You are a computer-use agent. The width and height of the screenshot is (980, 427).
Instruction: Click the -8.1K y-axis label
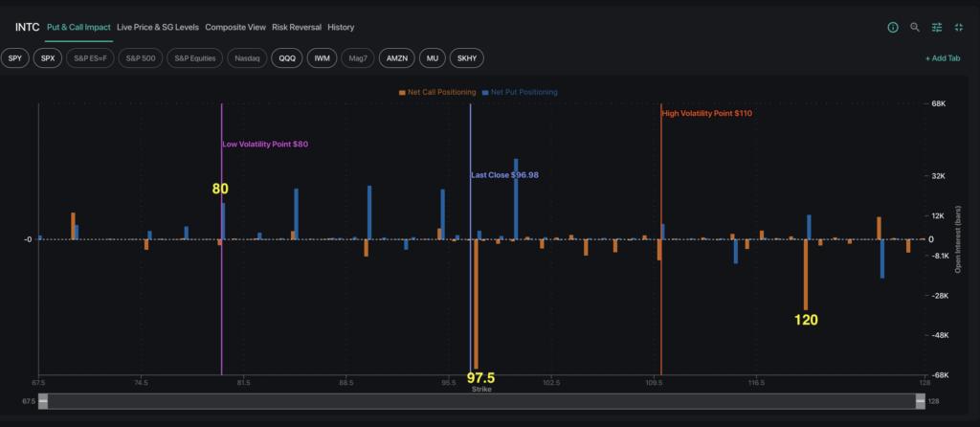(941, 256)
